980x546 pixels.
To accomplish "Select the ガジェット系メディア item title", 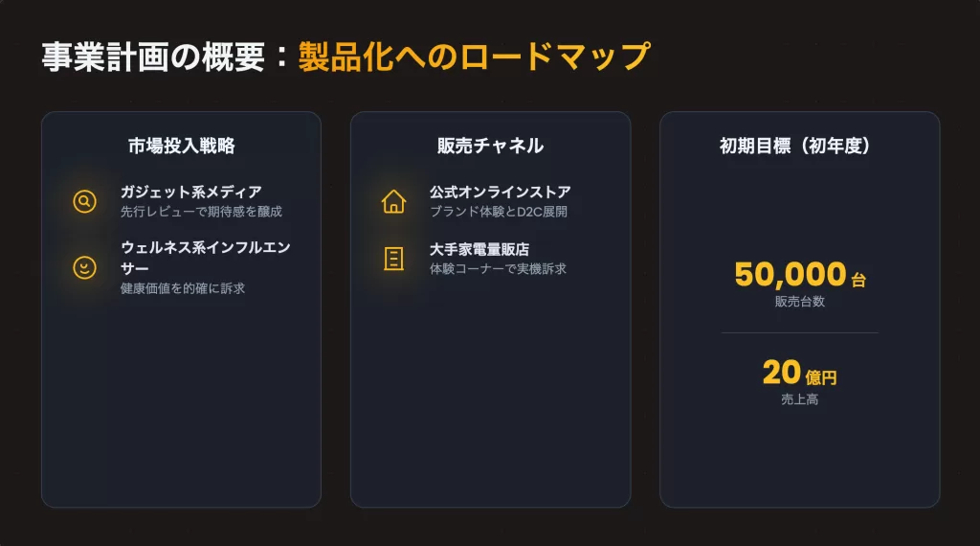I will pos(190,193).
